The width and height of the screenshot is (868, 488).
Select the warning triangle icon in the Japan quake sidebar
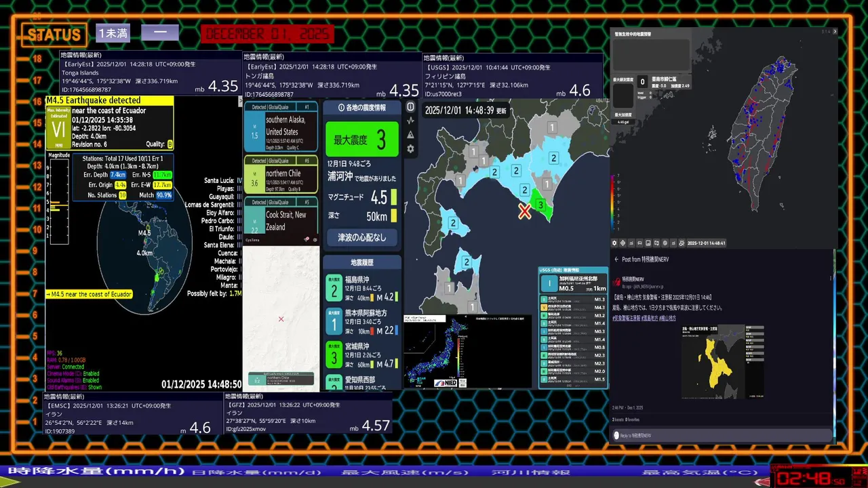point(410,134)
